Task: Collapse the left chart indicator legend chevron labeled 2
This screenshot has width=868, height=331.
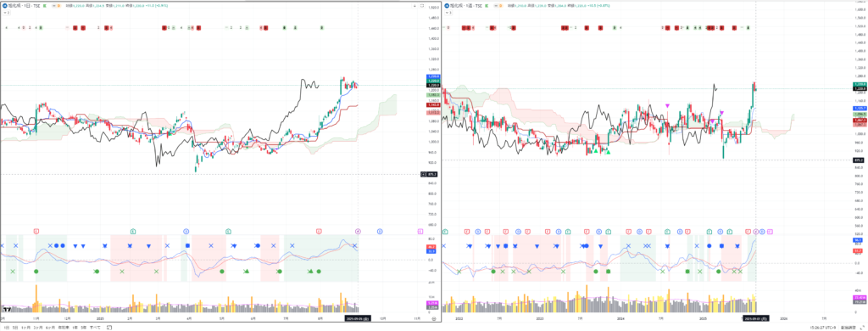Action: [x=6, y=12]
